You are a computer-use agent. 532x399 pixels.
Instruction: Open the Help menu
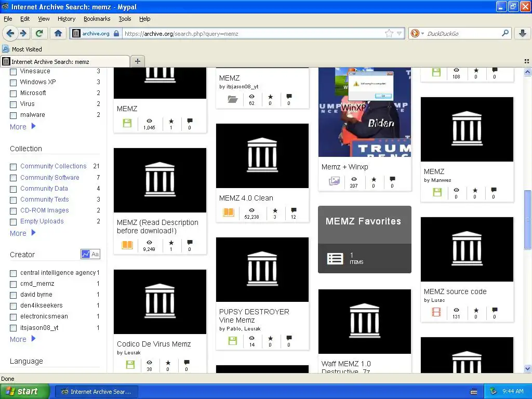[144, 19]
